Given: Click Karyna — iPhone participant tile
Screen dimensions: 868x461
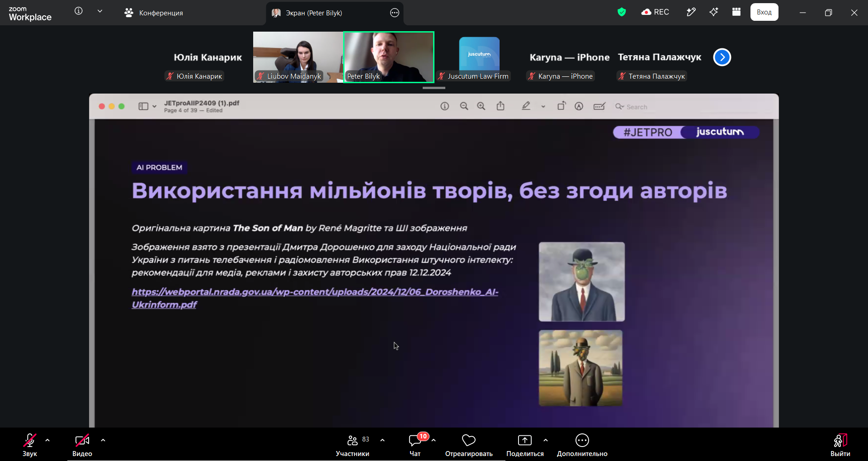Looking at the screenshot, I should [x=570, y=57].
